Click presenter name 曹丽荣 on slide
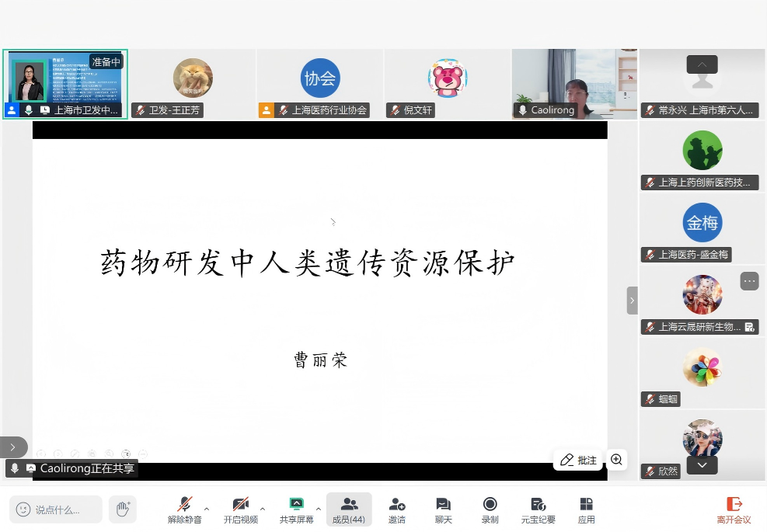Image resolution: width=767 pixels, height=532 pixels. click(x=320, y=360)
